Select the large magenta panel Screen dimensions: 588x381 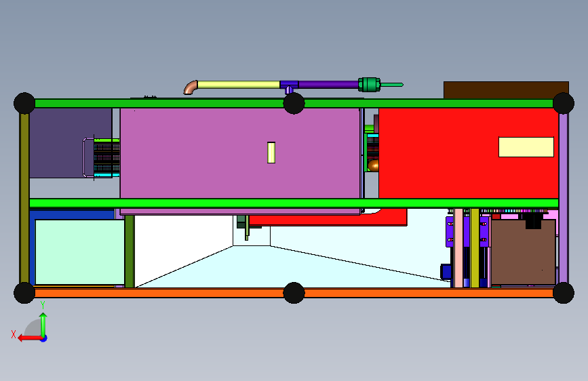[x=240, y=153]
